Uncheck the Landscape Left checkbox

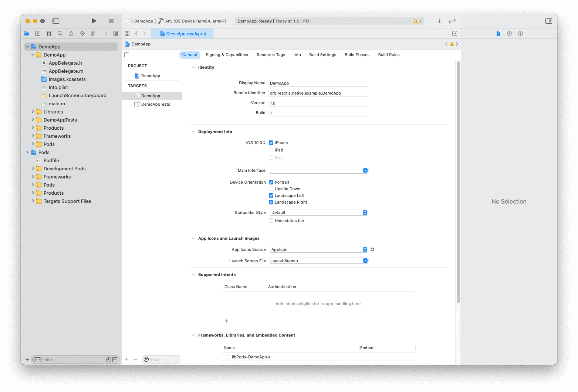271,195
